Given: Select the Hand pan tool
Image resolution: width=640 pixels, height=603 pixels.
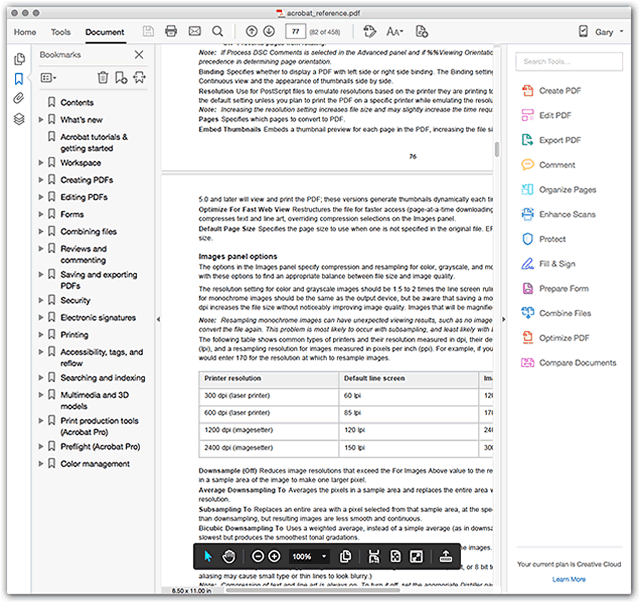Looking at the screenshot, I should tap(229, 556).
